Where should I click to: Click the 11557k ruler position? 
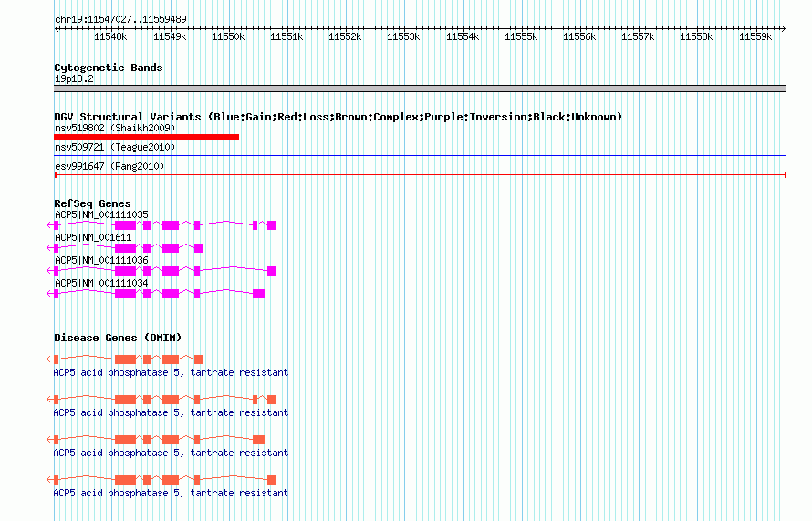(x=638, y=36)
